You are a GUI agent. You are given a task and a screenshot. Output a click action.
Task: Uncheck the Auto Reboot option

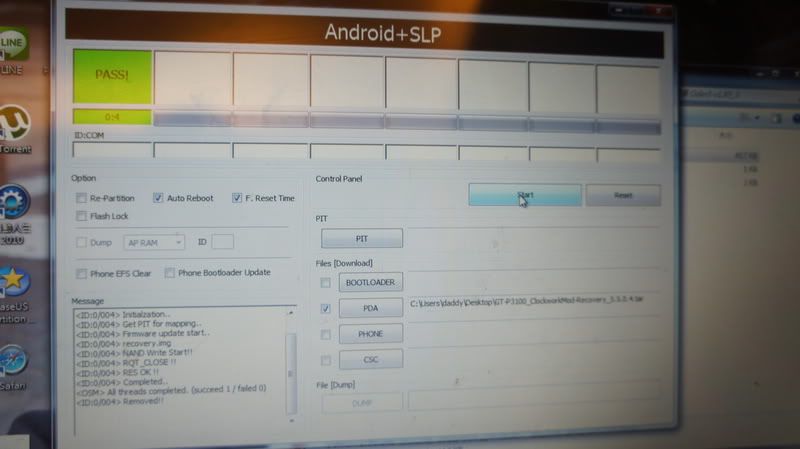click(158, 197)
